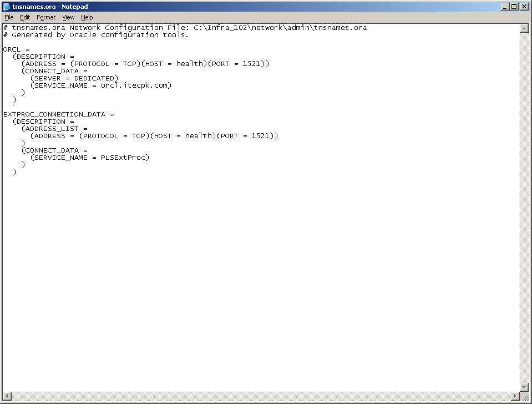Click the horizontal scrollbar right arrow
Viewport: 532px width, 404px height.
tap(515, 396)
